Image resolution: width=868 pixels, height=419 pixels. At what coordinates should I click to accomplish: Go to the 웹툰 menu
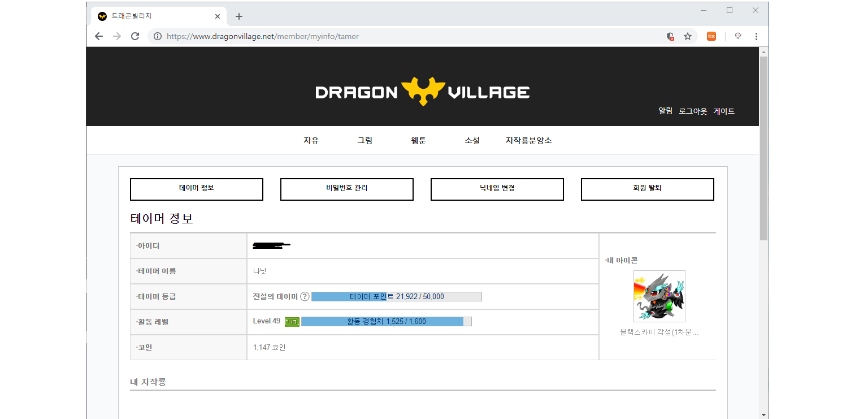coord(418,141)
